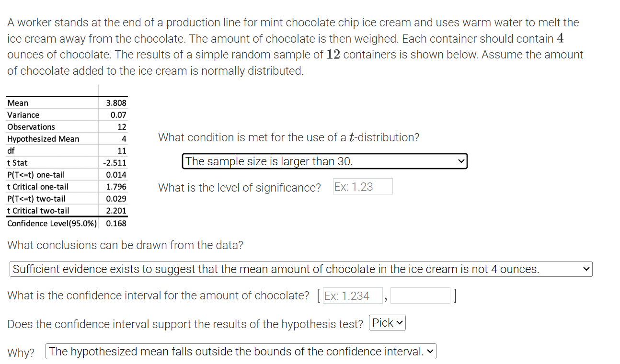620x364 pixels.
Task: Select the t Stat value -2.511
Action: pyautogui.click(x=115, y=163)
